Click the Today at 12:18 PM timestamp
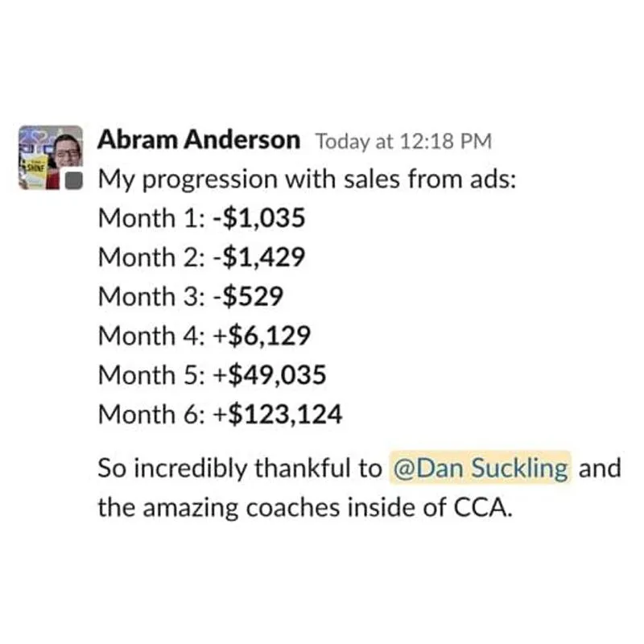Image resolution: width=644 pixels, height=644 pixels. pos(402,142)
